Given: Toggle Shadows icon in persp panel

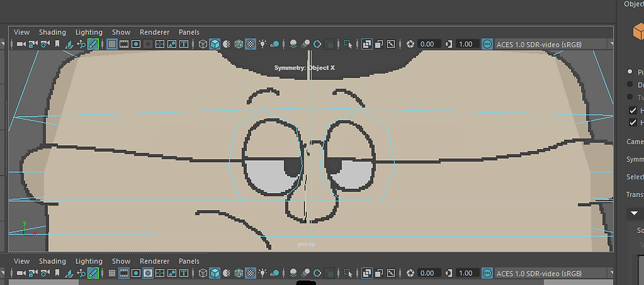Looking at the screenshot, I should click(x=275, y=44).
